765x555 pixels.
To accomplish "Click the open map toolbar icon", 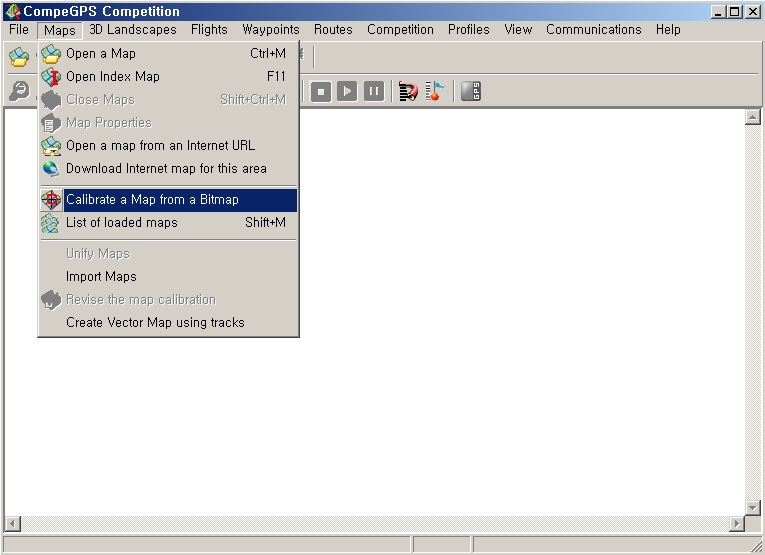I will click(19, 57).
